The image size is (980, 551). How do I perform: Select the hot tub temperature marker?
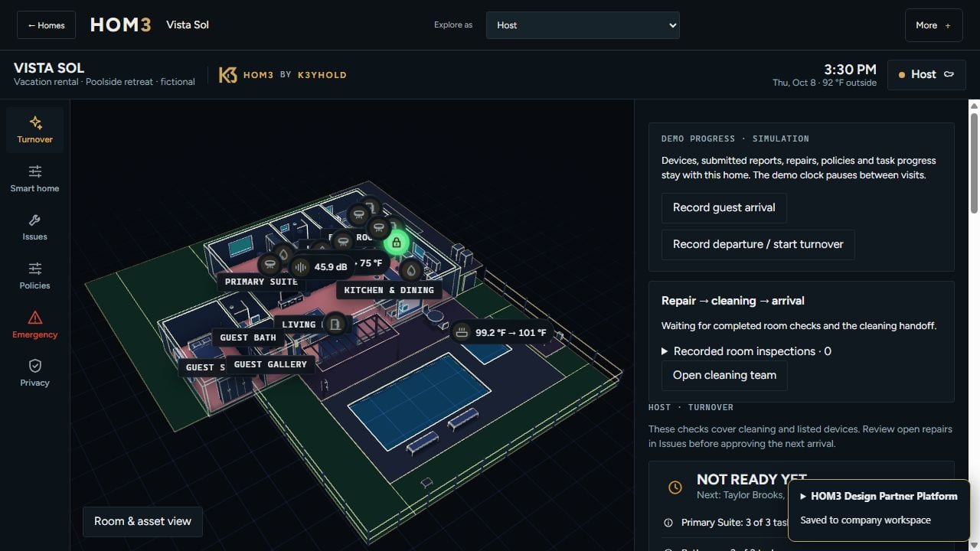(501, 332)
